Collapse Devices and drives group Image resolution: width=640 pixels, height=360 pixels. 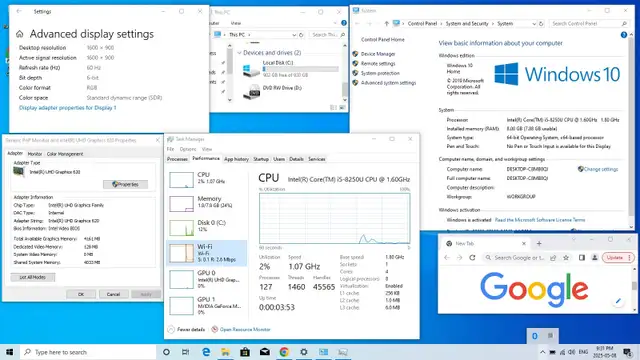coord(240,53)
